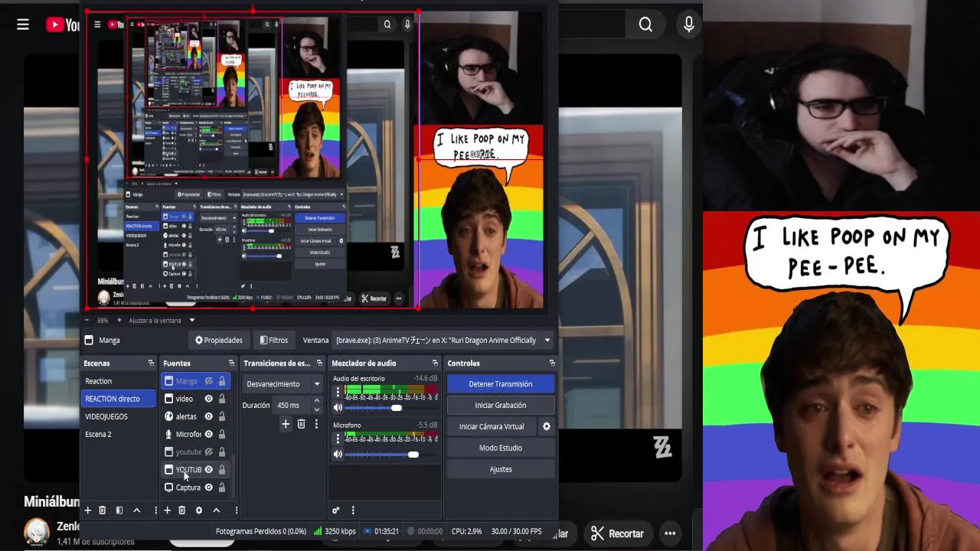The width and height of the screenshot is (980, 551).
Task: Open source properties gear in Fuentes toolbar
Action: coord(198,510)
